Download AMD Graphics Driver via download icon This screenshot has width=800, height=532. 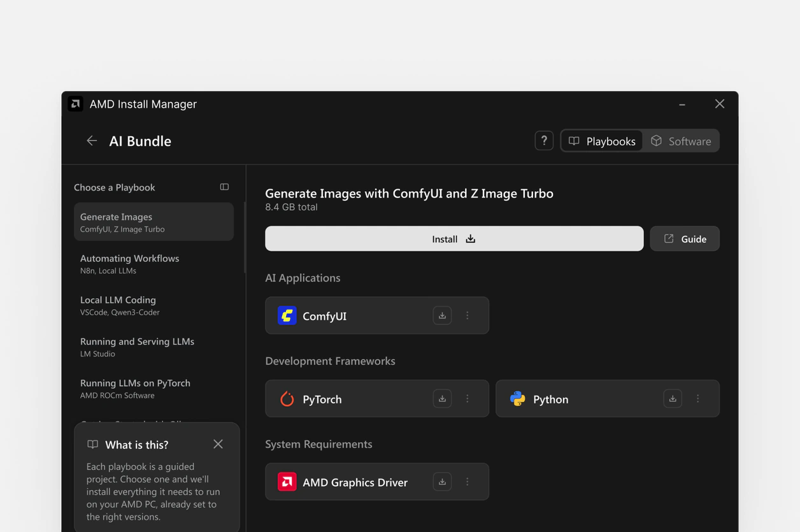[x=442, y=482]
